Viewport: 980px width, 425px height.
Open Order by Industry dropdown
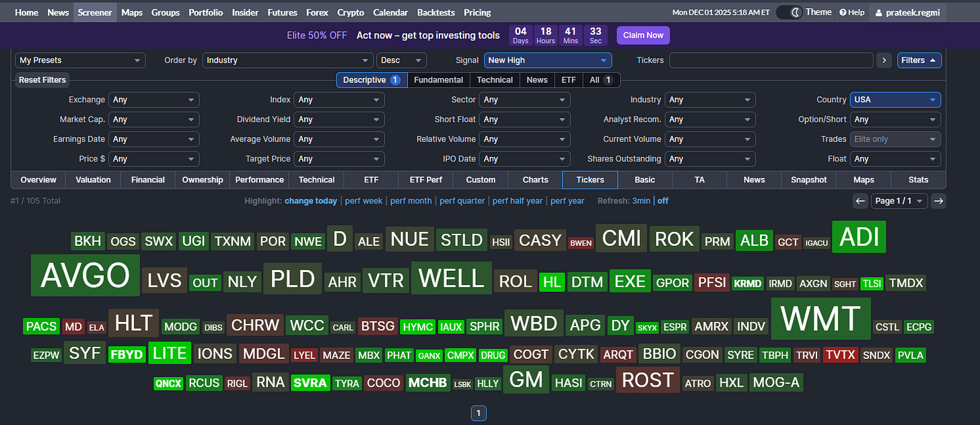pos(287,60)
